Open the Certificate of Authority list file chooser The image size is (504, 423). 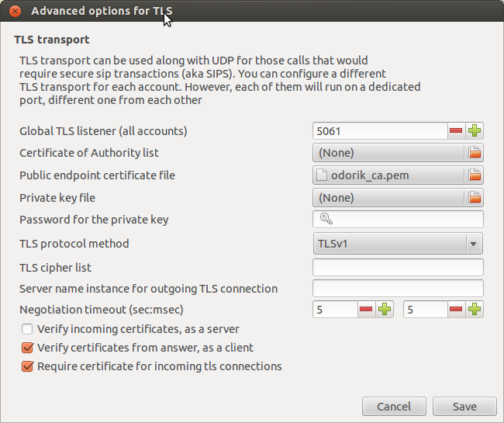[388, 153]
